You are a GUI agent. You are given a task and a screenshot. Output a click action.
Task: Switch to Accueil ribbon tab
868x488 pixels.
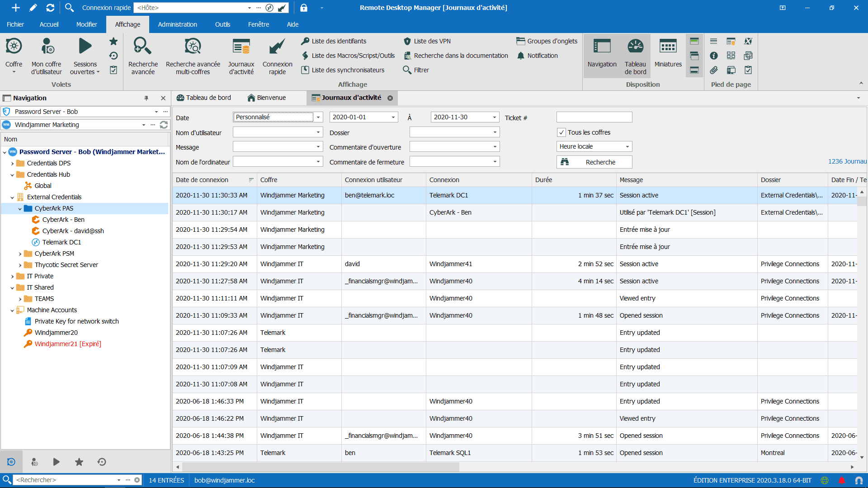click(49, 24)
